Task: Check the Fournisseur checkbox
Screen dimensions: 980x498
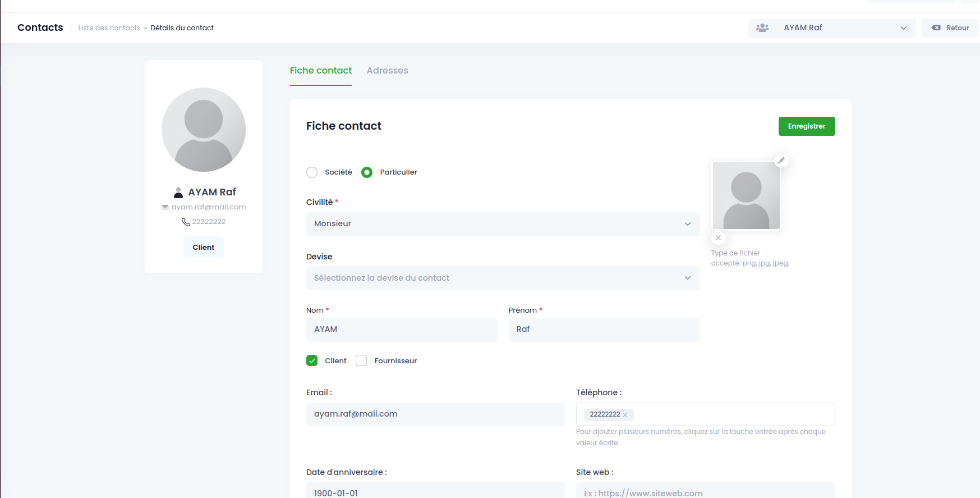Action: tap(361, 360)
